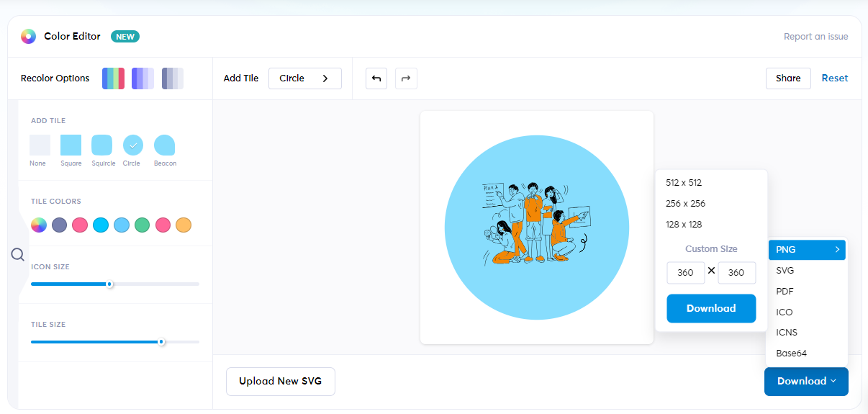Click Upload New SVG button
Image resolution: width=868 pixels, height=414 pixels.
point(281,382)
